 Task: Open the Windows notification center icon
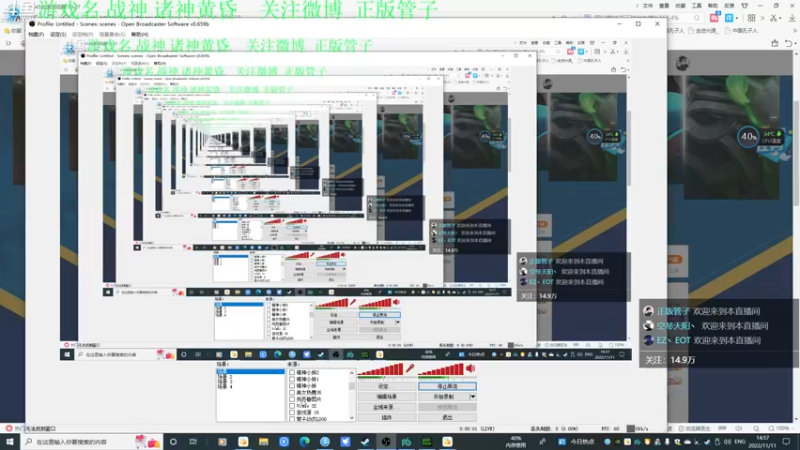tap(786, 442)
